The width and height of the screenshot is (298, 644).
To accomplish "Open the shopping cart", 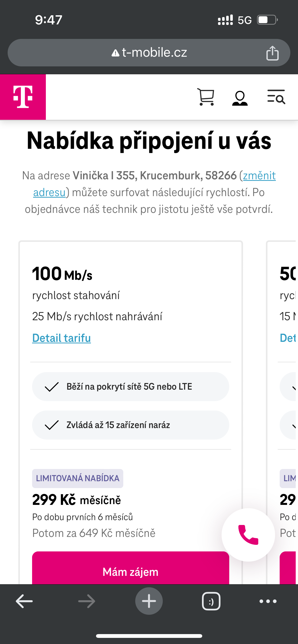I will [x=206, y=97].
